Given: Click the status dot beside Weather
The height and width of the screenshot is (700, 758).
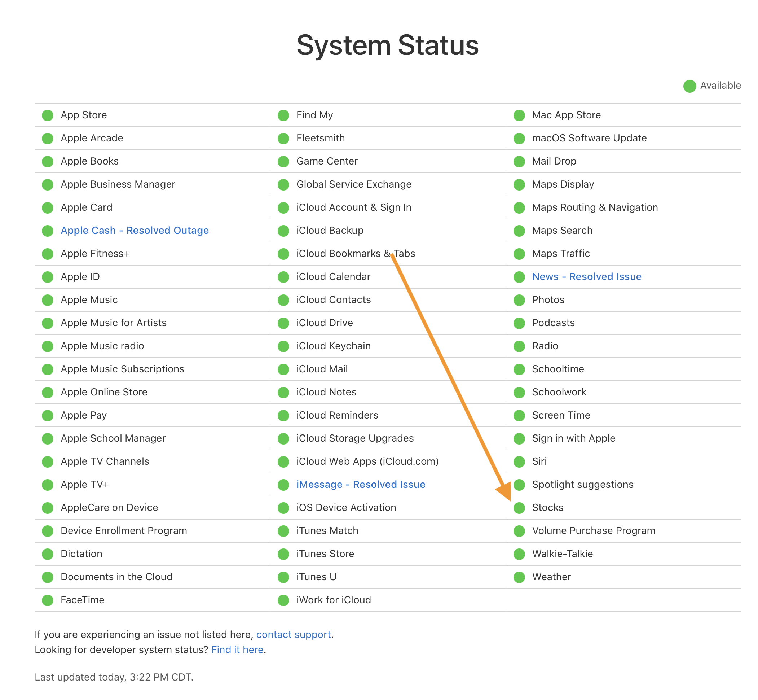Looking at the screenshot, I should [x=519, y=577].
